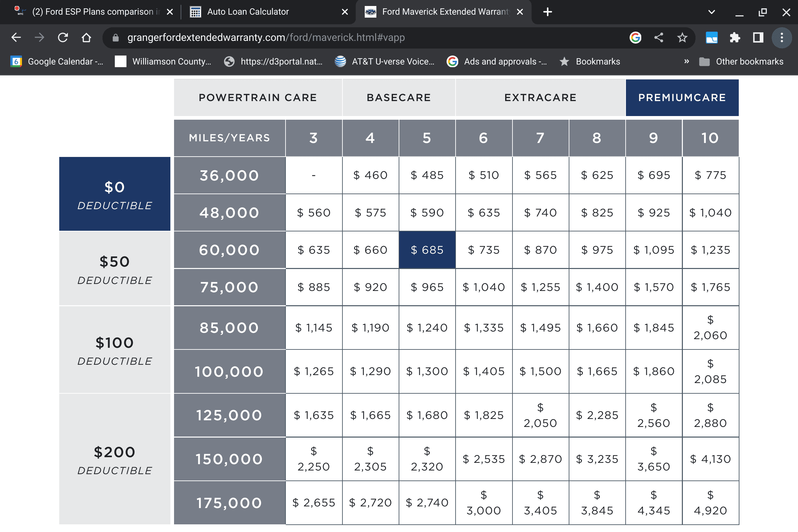
Task: Open the Google icon in address bar
Action: pyautogui.click(x=635, y=37)
